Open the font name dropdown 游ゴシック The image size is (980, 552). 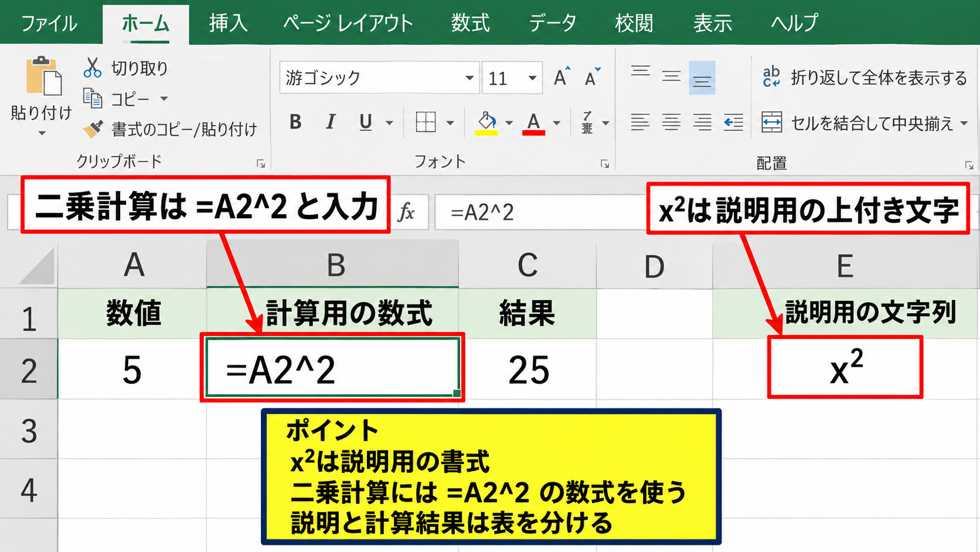pos(469,78)
